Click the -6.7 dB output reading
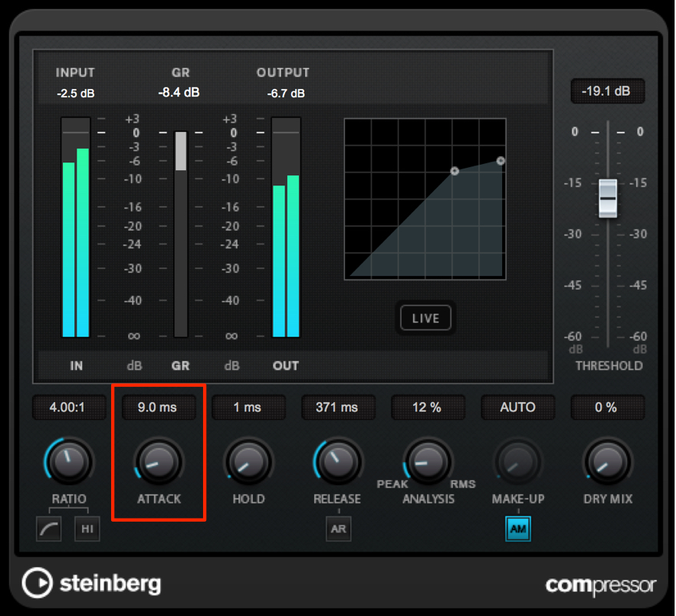This screenshot has height=616, width=676. coord(286,93)
